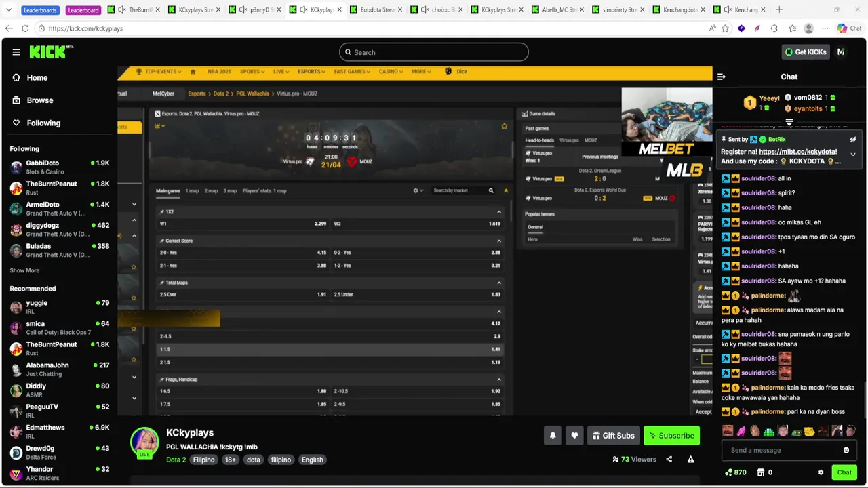
Task: Open Buladas followed channel
Action: click(x=60, y=250)
